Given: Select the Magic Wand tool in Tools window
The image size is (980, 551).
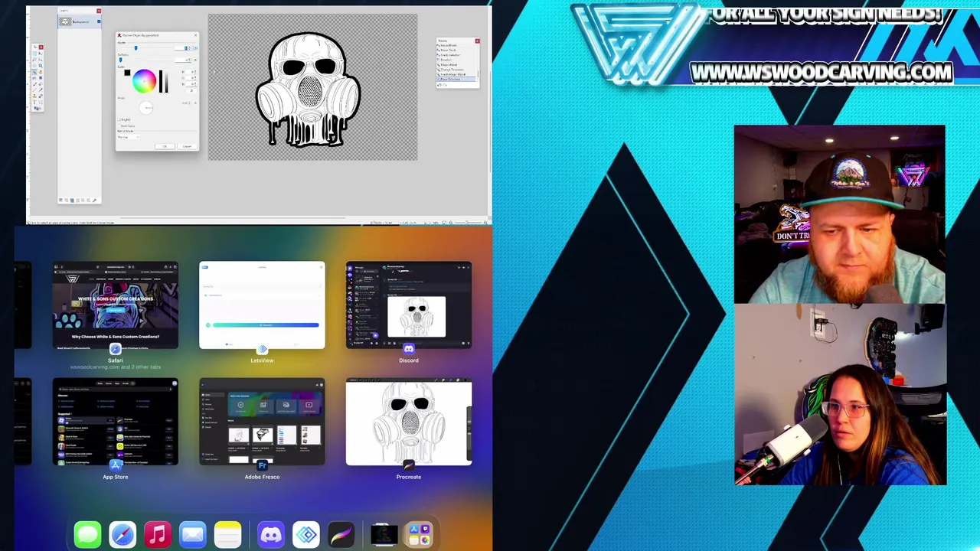Looking at the screenshot, I should (34, 72).
